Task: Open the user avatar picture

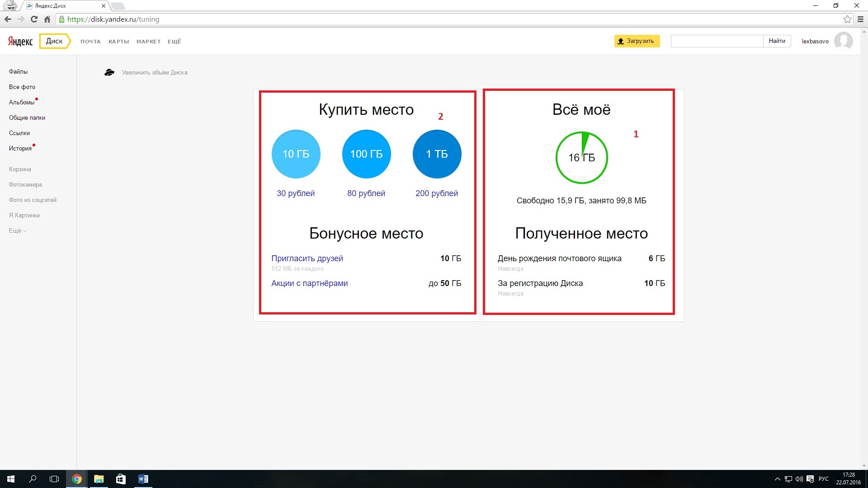Action: (843, 41)
